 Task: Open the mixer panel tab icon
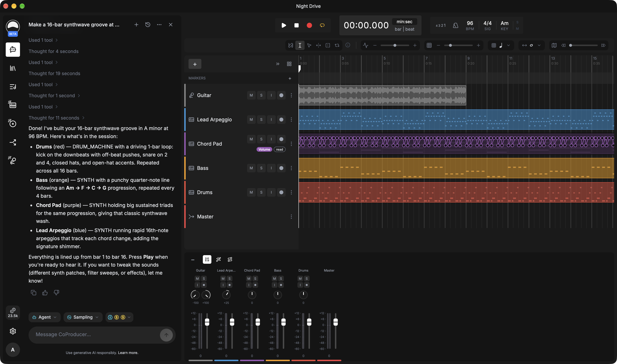click(207, 259)
